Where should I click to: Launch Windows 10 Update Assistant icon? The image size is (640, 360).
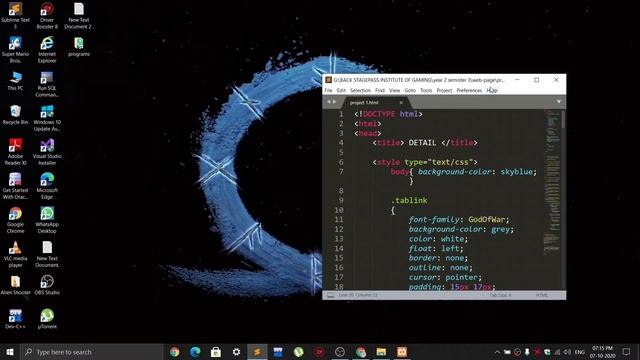point(47,118)
